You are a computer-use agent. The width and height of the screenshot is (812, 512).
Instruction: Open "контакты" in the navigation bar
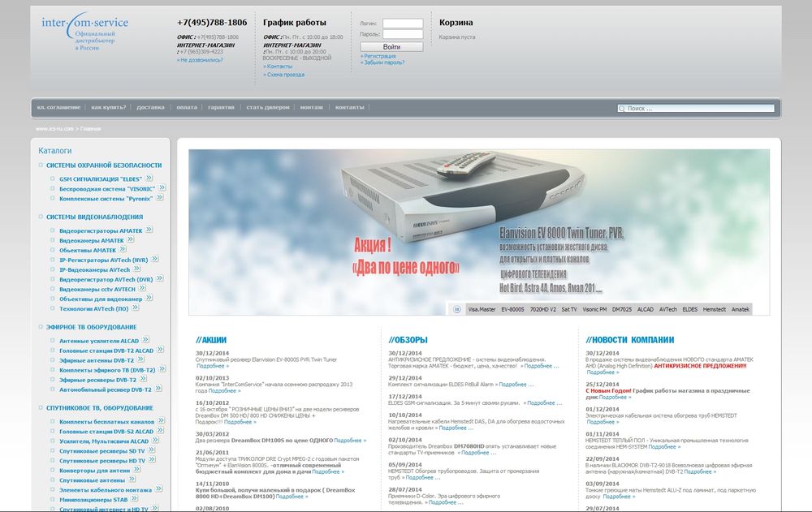[x=349, y=108]
